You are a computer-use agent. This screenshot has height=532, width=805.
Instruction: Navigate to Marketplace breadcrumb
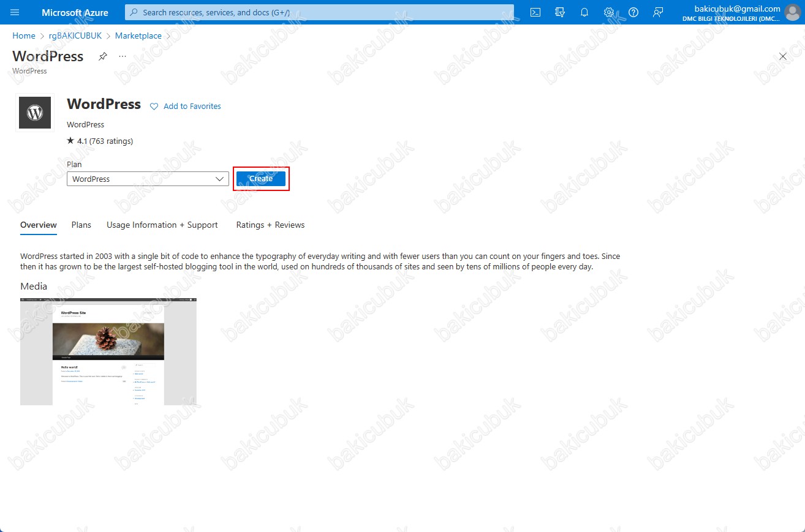click(x=138, y=36)
